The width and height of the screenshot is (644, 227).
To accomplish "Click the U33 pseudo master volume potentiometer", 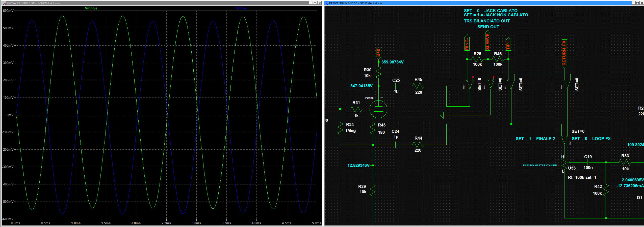I will 564,164.
